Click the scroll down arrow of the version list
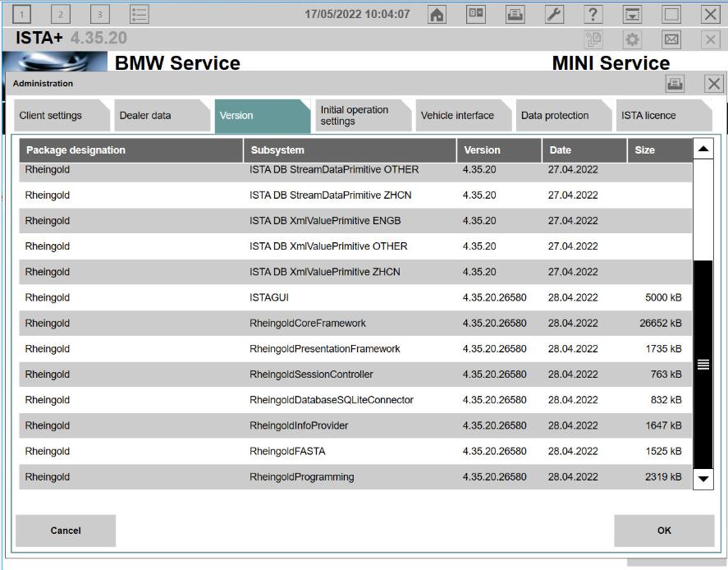 (x=703, y=479)
